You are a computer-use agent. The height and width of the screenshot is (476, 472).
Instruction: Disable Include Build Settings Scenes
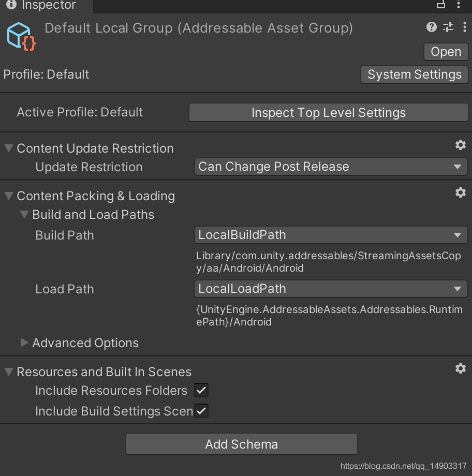click(x=201, y=411)
